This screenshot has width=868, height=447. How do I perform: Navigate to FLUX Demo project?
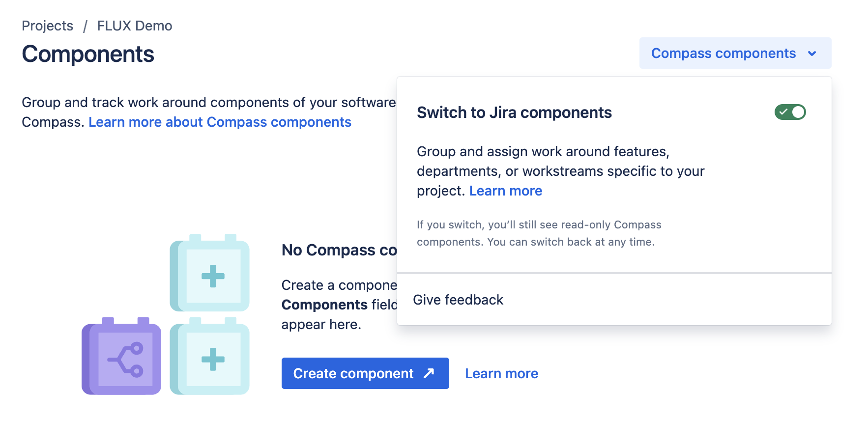[x=135, y=26]
